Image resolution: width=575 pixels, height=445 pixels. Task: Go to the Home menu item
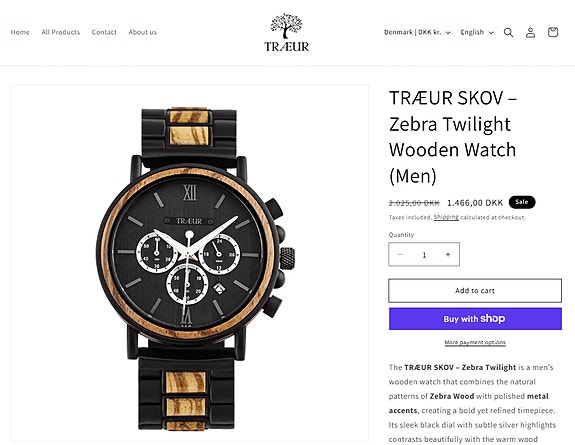[x=20, y=32]
